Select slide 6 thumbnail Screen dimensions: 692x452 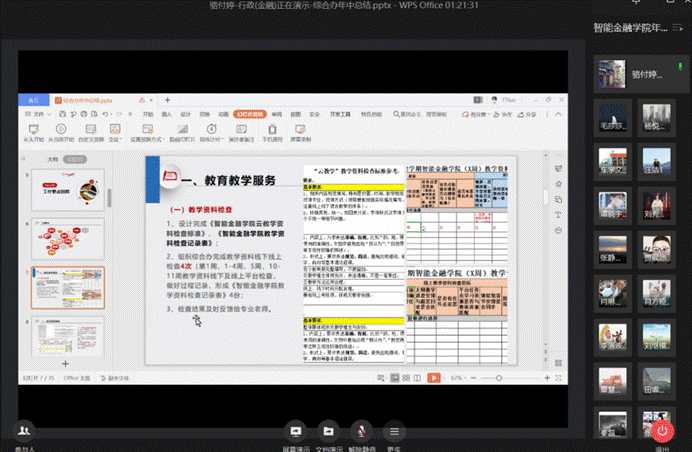pos(68,239)
